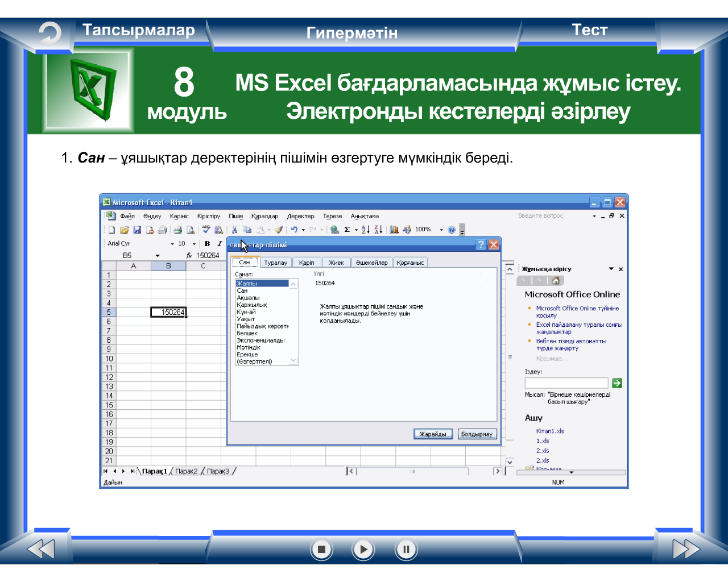
Task: Toggle Bold formatting button
Action: 207,243
